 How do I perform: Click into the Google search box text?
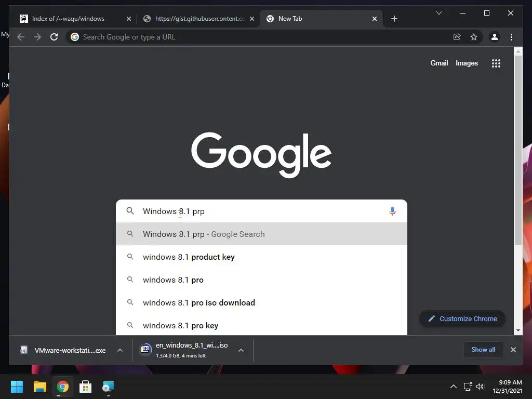(261, 211)
